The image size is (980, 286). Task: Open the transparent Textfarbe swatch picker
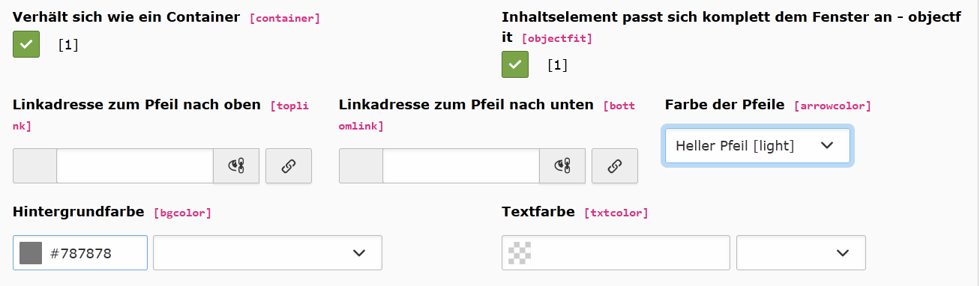[x=520, y=253]
